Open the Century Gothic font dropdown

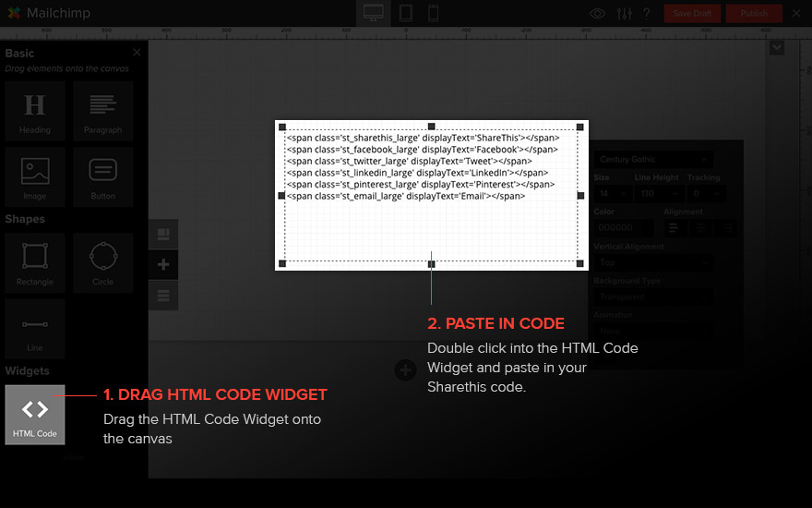click(652, 160)
